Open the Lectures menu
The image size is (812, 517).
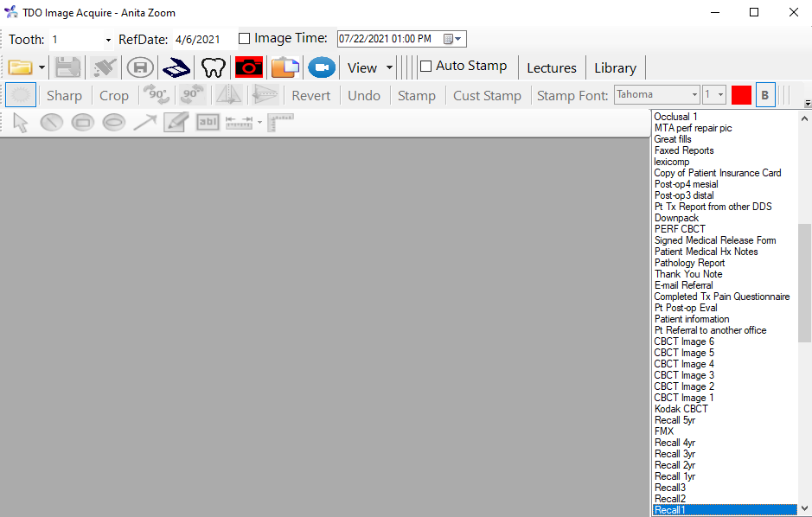click(x=551, y=67)
